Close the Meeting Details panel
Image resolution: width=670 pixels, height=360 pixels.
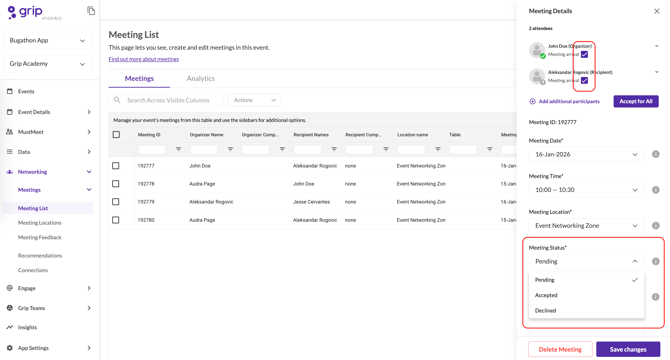pyautogui.click(x=657, y=11)
